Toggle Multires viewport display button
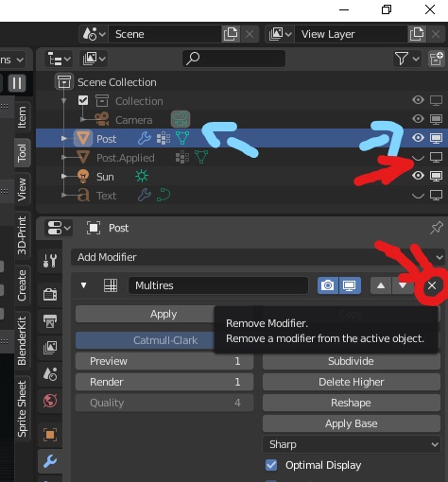This screenshot has height=482, width=448. click(x=350, y=285)
